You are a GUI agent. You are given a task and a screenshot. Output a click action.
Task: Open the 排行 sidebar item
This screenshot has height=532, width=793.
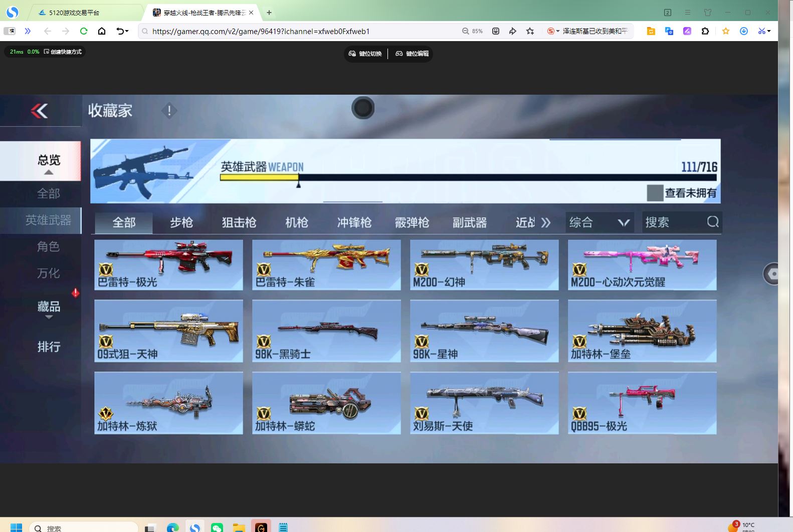(49, 347)
